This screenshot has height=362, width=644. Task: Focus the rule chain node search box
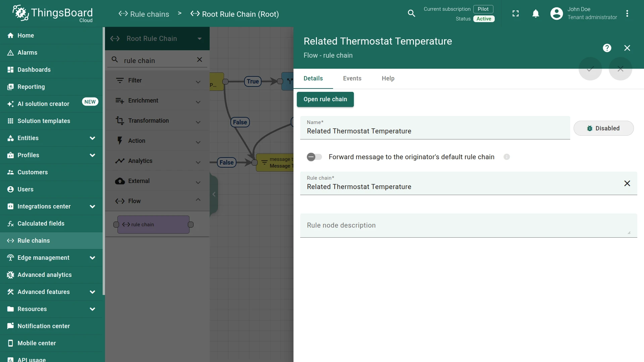click(x=157, y=61)
